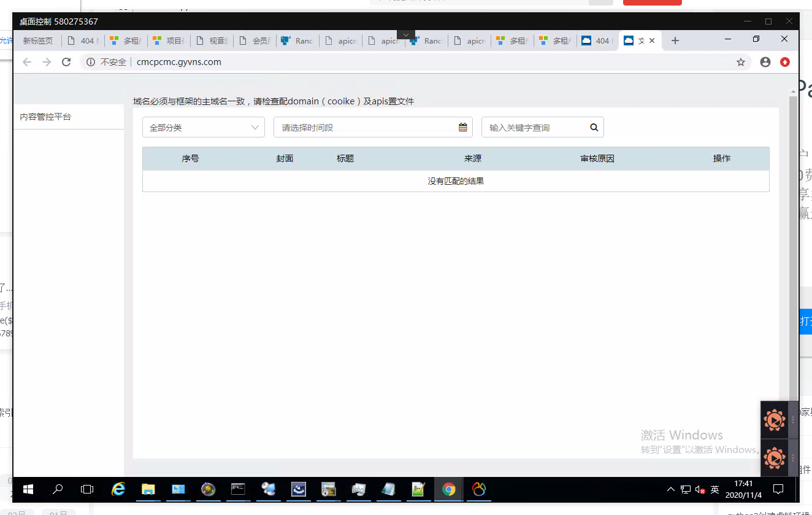This screenshot has height=515, width=812.
Task: Click the calendar icon in date range field
Action: (463, 128)
